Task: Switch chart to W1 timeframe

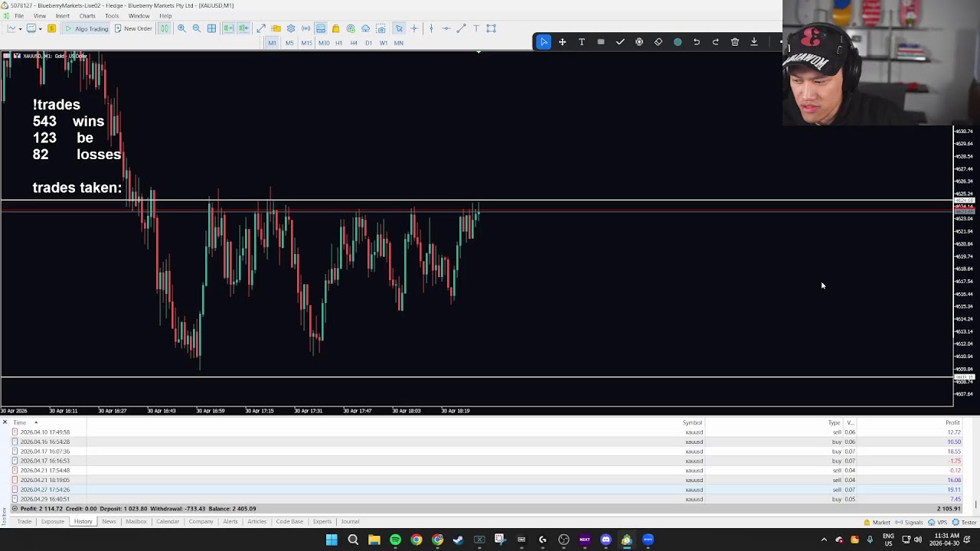Action: coord(384,43)
